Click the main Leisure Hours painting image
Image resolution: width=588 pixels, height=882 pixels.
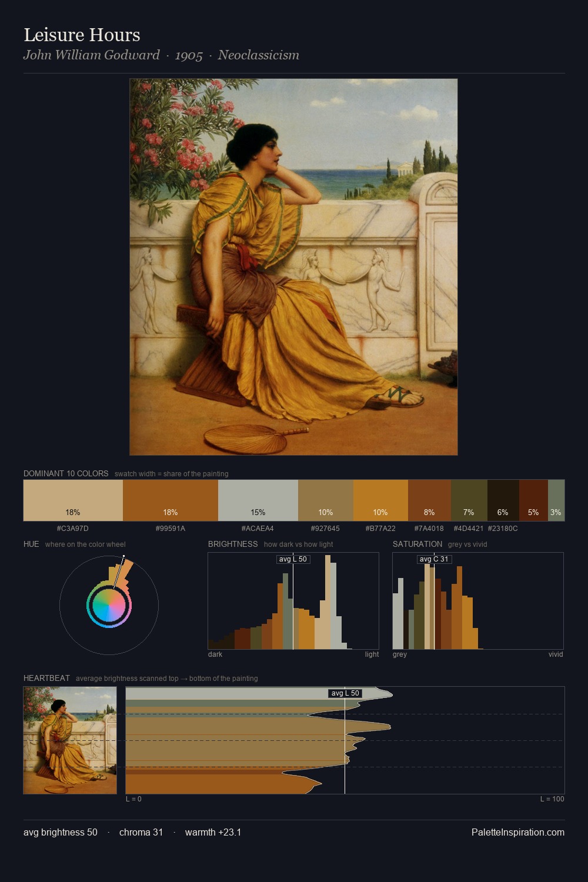(x=293, y=267)
